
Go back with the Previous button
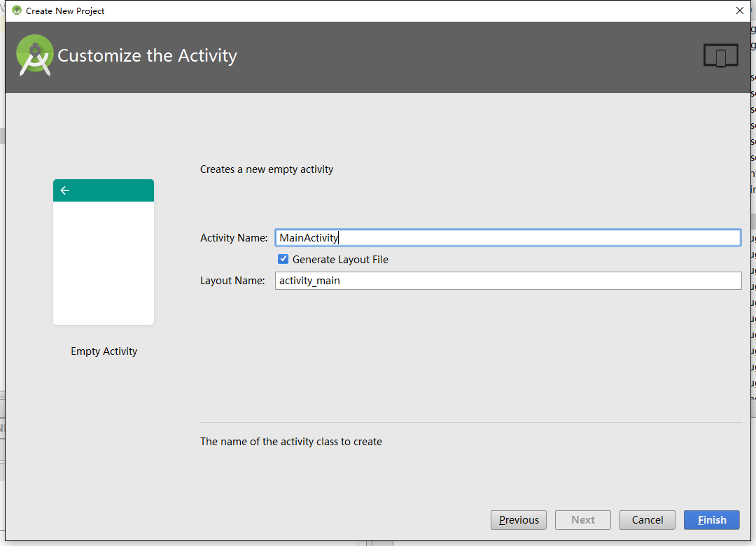[519, 520]
